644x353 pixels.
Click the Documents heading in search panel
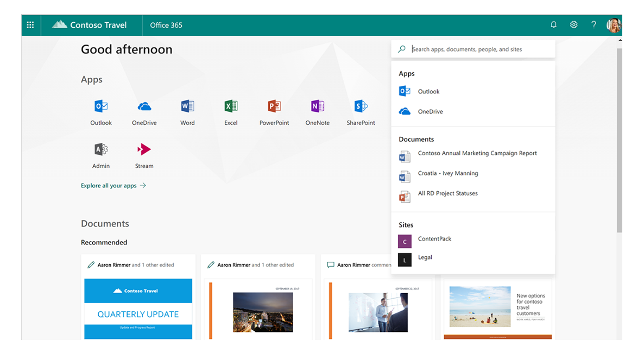[416, 140]
